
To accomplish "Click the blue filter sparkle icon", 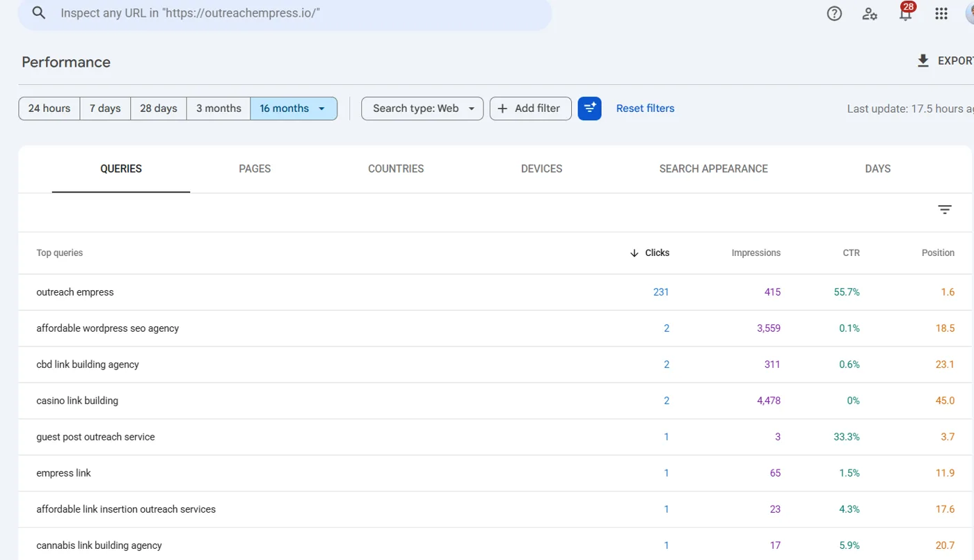I will click(x=589, y=109).
